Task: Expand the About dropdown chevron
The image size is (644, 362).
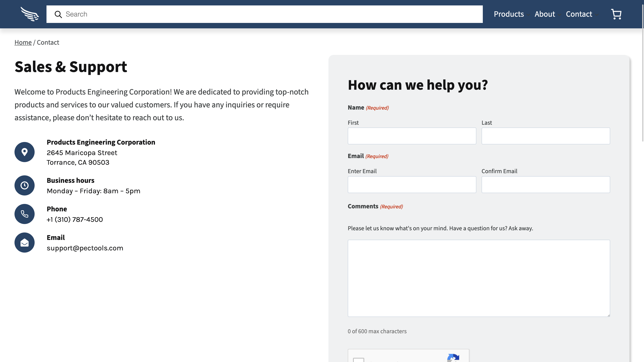Action: [560, 15]
